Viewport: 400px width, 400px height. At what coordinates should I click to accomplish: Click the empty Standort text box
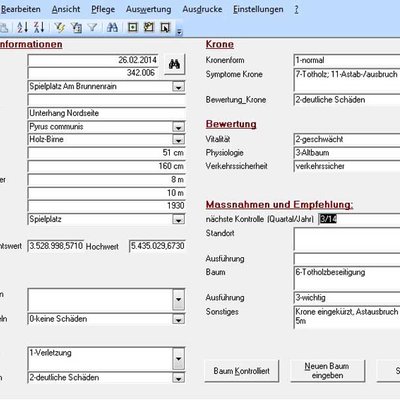pos(347,239)
